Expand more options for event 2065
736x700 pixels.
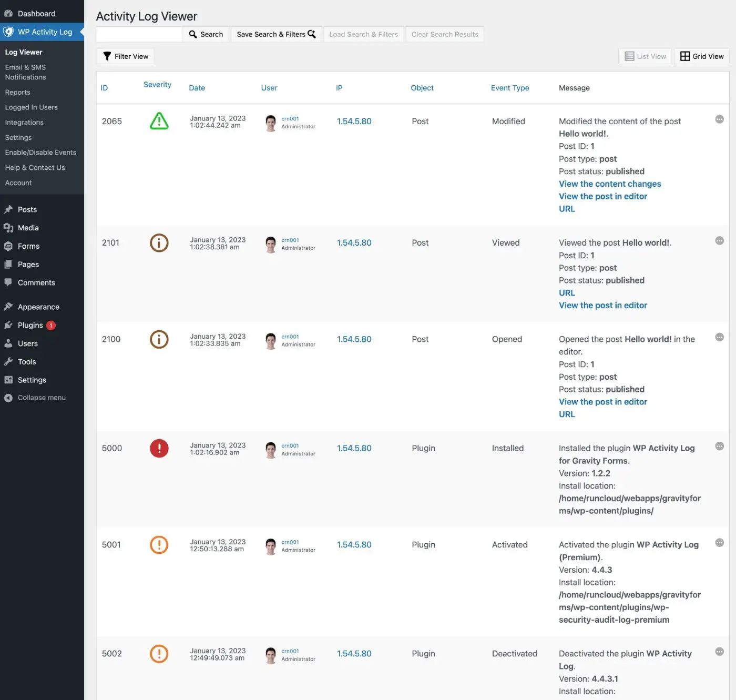[x=719, y=120]
